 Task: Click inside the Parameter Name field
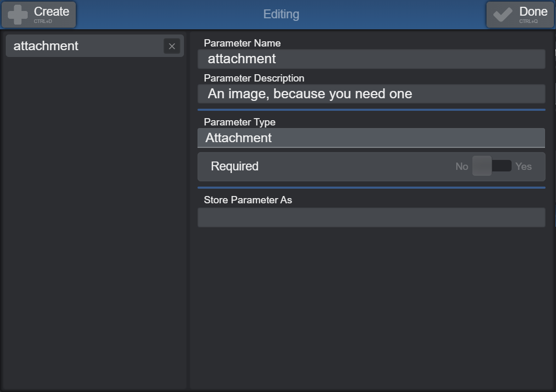point(371,59)
